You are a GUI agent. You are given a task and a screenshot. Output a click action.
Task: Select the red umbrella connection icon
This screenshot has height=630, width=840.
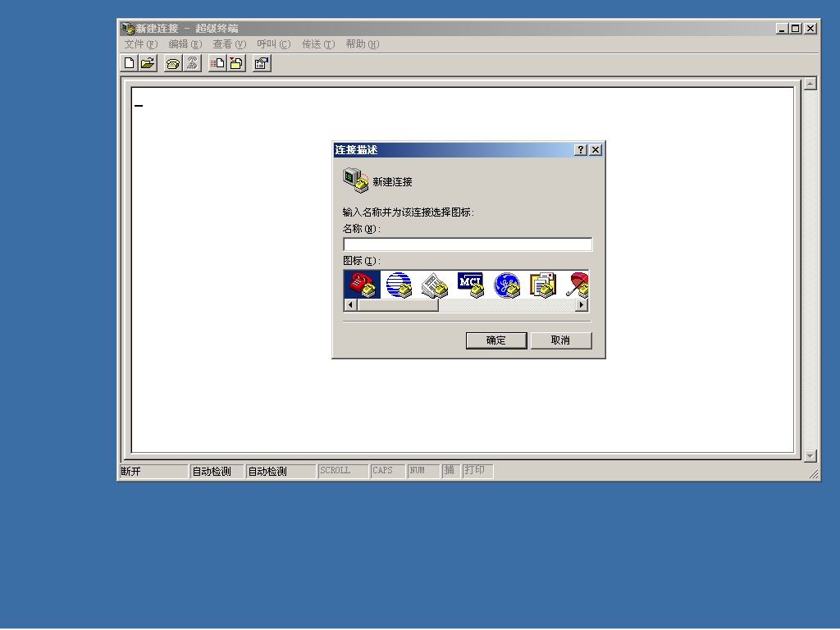[577, 285]
